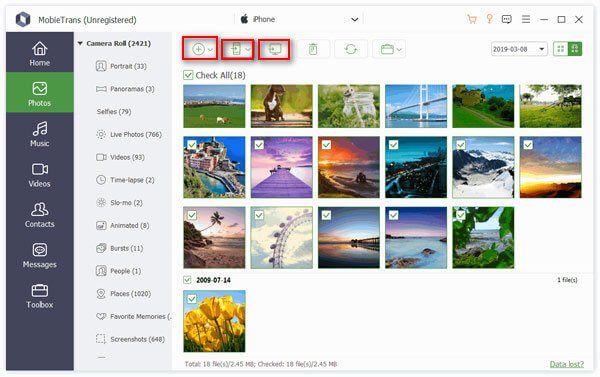This screenshot has height=377, width=600.
Task: Switch to small grid view
Action: point(561,49)
